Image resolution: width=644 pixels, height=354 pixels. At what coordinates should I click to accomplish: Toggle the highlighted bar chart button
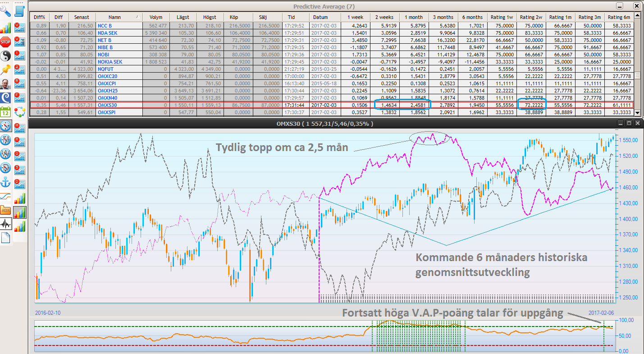tap(20, 212)
